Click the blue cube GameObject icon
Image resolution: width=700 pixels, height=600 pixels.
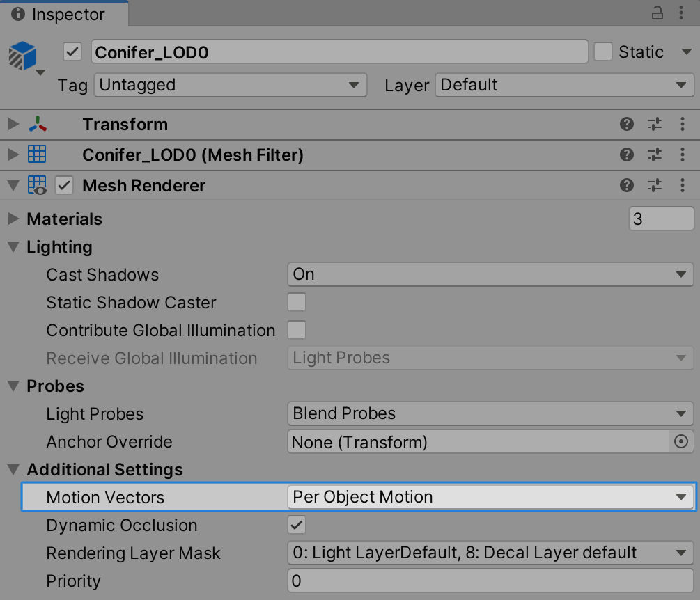[x=23, y=56]
